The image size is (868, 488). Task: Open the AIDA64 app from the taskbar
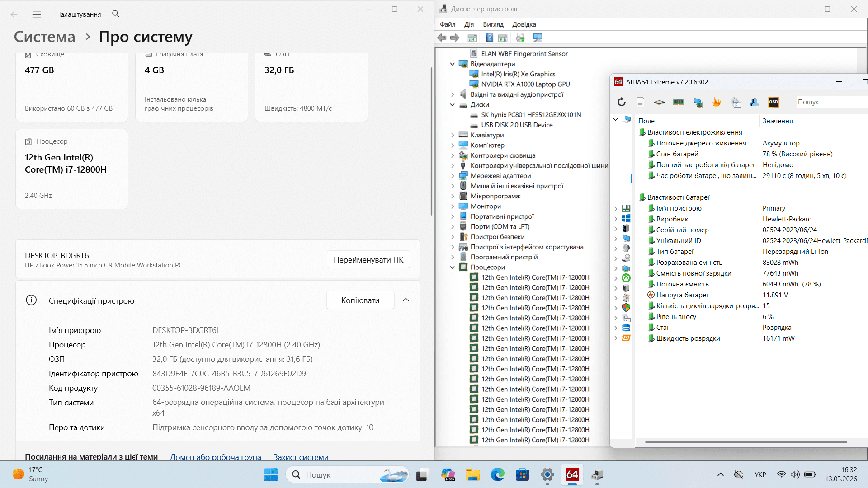click(x=572, y=474)
